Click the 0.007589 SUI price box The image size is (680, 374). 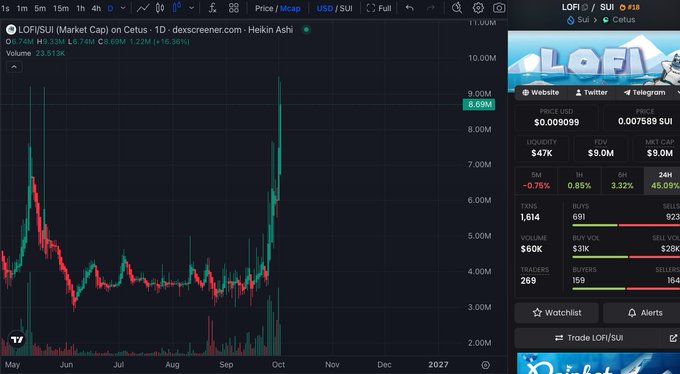pos(642,118)
